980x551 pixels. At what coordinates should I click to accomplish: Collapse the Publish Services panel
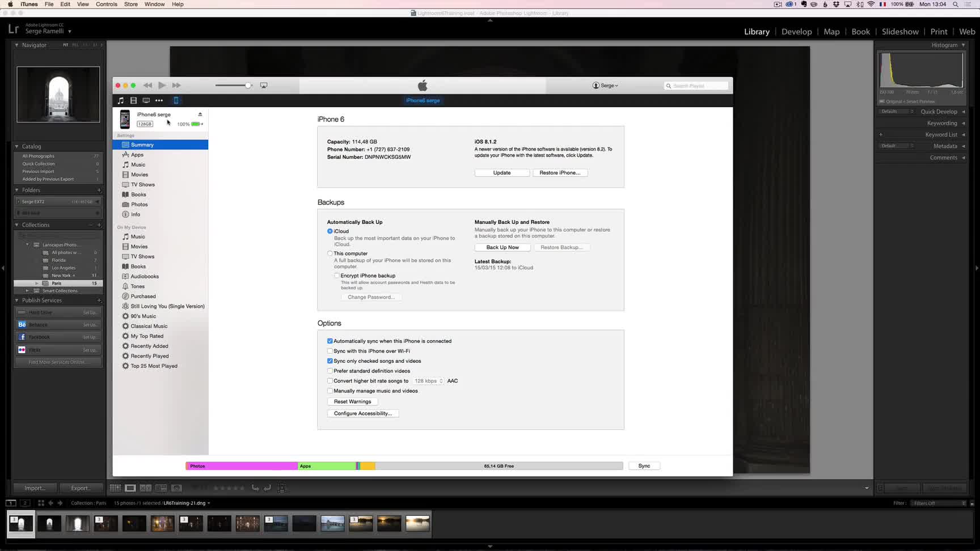tap(16, 300)
